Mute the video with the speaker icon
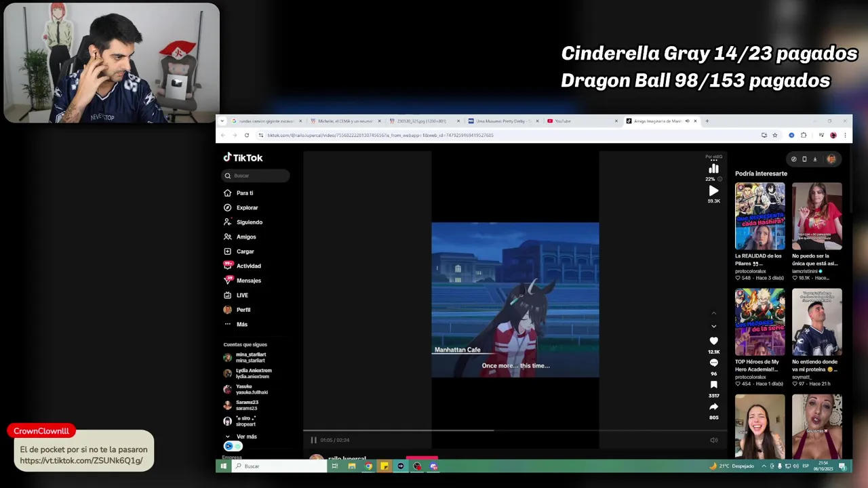 [713, 440]
